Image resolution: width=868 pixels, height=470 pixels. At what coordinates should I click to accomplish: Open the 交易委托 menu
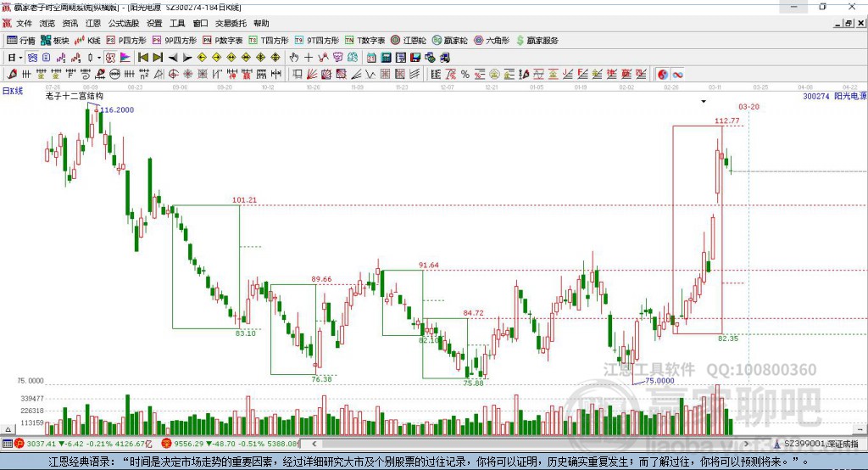pyautogui.click(x=231, y=23)
